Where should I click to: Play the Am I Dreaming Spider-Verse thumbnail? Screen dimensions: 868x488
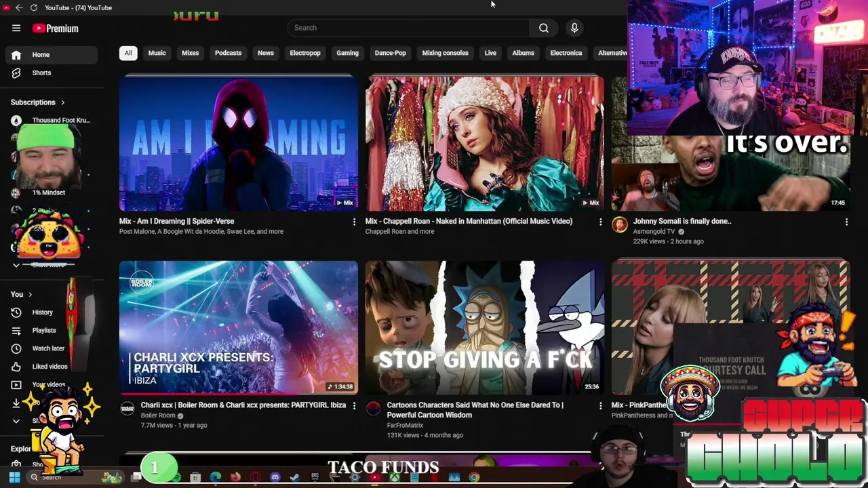click(239, 144)
